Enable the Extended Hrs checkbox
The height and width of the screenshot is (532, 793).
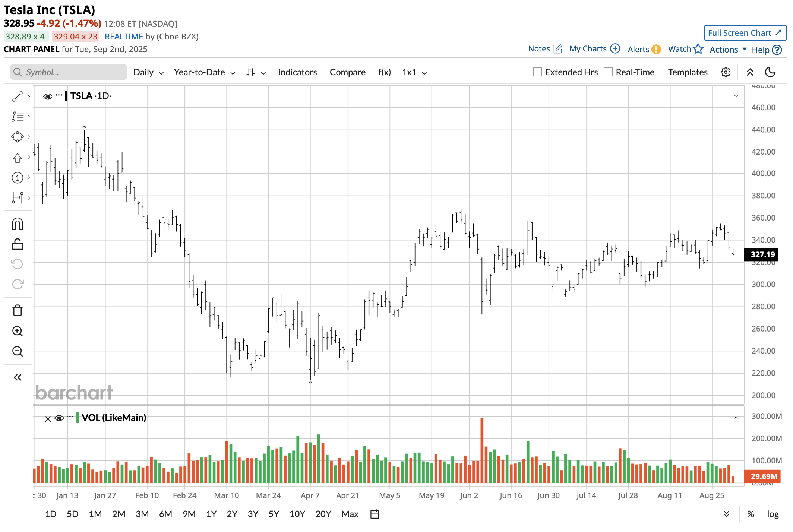pos(537,72)
